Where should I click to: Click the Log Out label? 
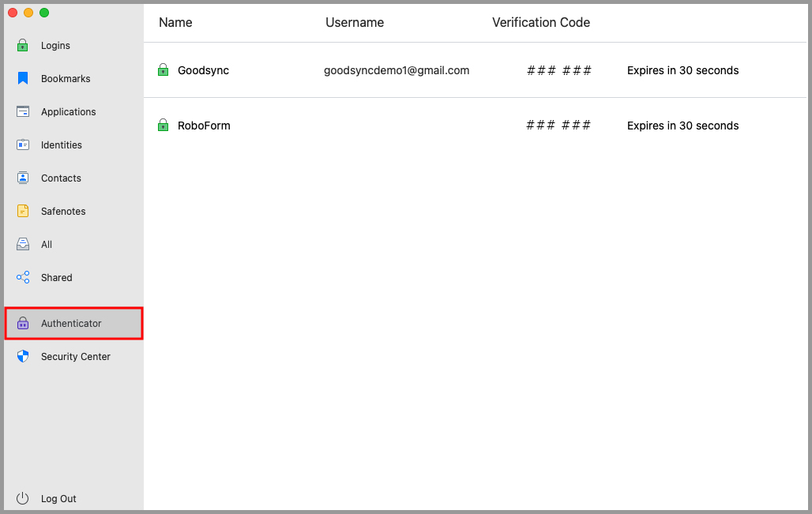tap(58, 498)
